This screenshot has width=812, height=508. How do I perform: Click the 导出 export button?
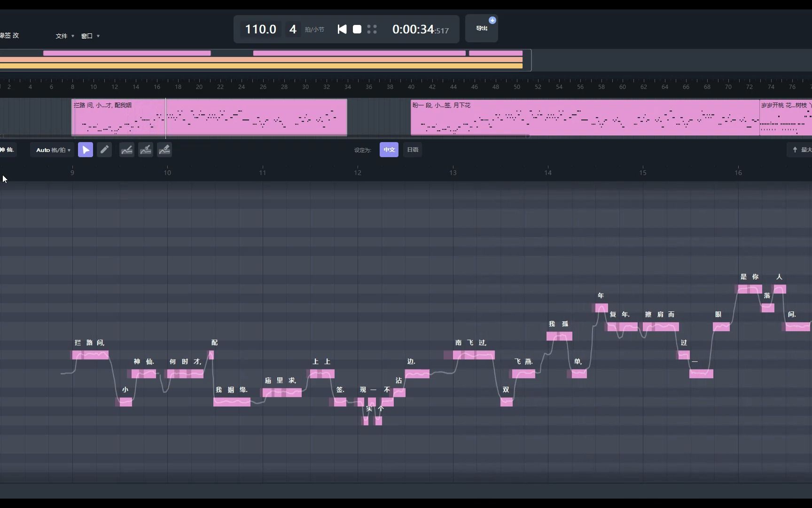click(x=482, y=28)
